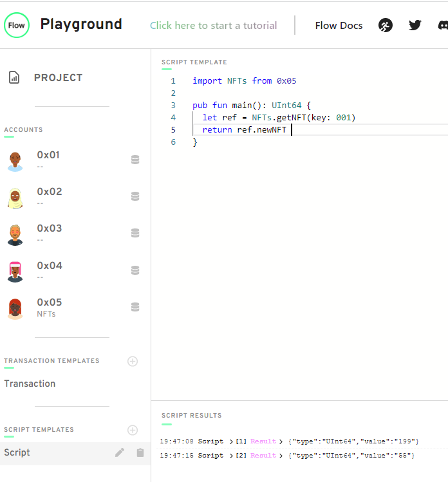The width and height of the screenshot is (448, 482).
Task: Click the TRANSACTION TEMPLATES heading
Action: point(51,361)
